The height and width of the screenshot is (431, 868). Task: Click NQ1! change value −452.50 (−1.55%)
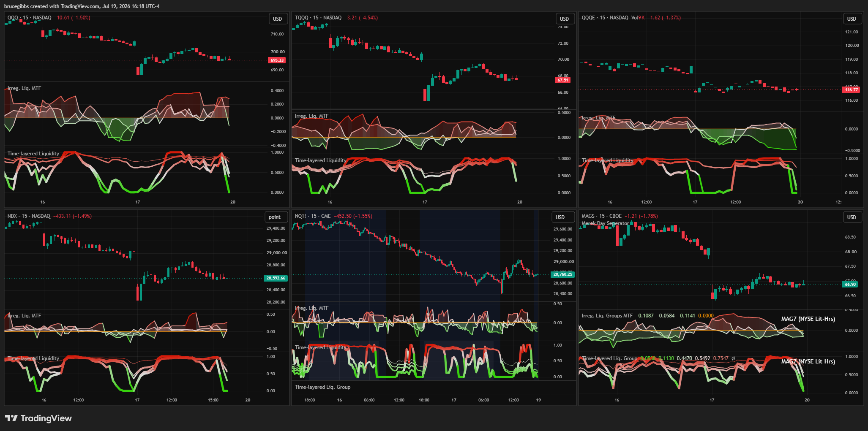[x=353, y=216]
